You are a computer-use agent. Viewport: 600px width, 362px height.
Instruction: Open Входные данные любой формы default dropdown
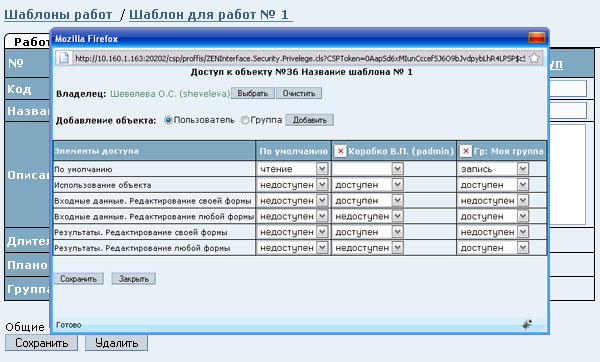coord(293,216)
